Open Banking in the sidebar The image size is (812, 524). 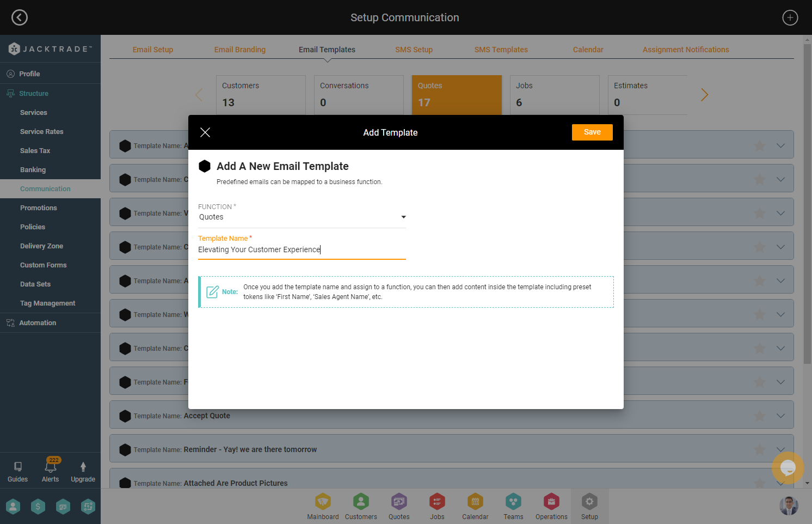pyautogui.click(x=33, y=170)
